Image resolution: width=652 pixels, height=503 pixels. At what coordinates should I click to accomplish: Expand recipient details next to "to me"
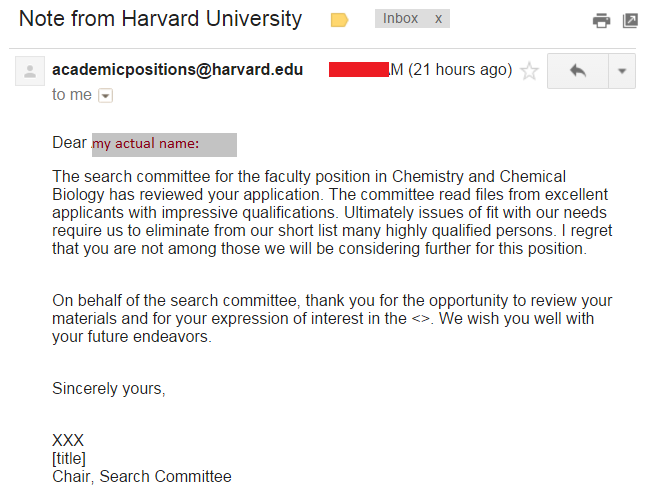(x=105, y=96)
